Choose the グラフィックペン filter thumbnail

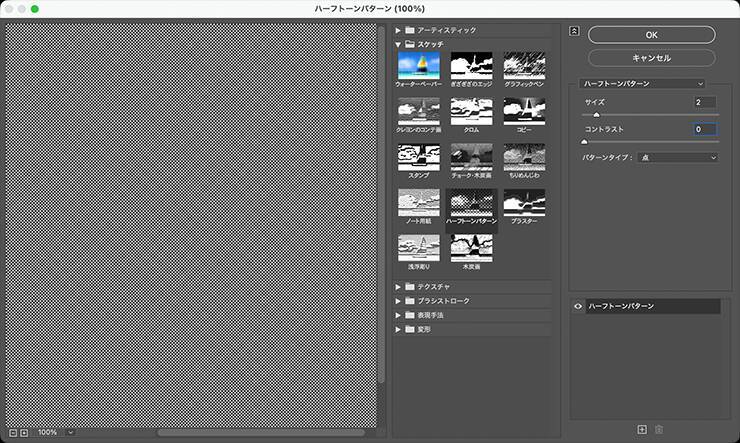pyautogui.click(x=524, y=66)
